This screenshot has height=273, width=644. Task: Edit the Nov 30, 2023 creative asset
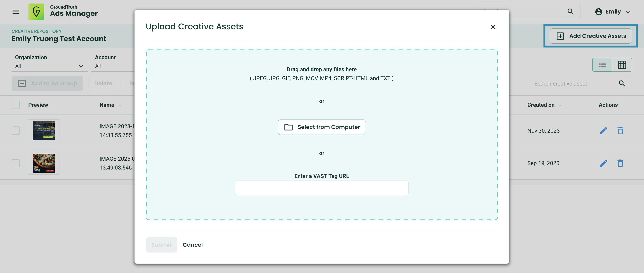tap(604, 130)
